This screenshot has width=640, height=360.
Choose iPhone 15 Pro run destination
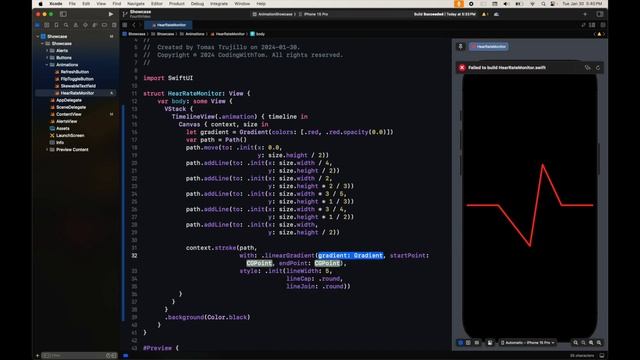pos(313,14)
